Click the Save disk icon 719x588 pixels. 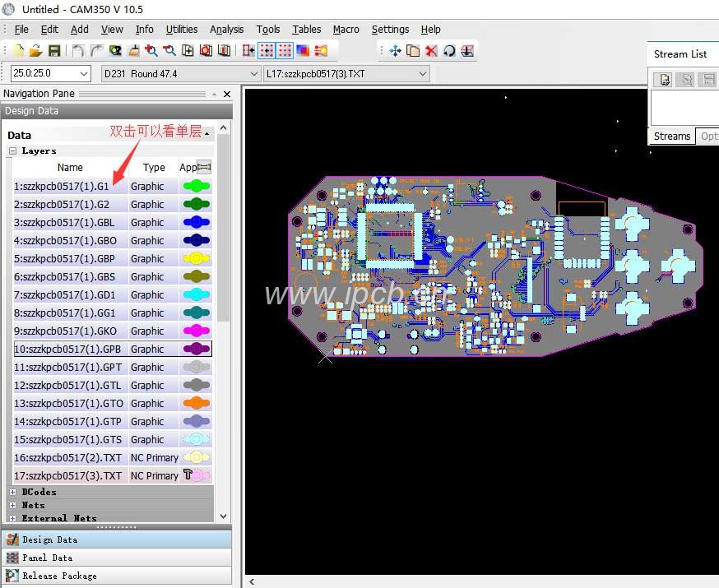tap(54, 50)
